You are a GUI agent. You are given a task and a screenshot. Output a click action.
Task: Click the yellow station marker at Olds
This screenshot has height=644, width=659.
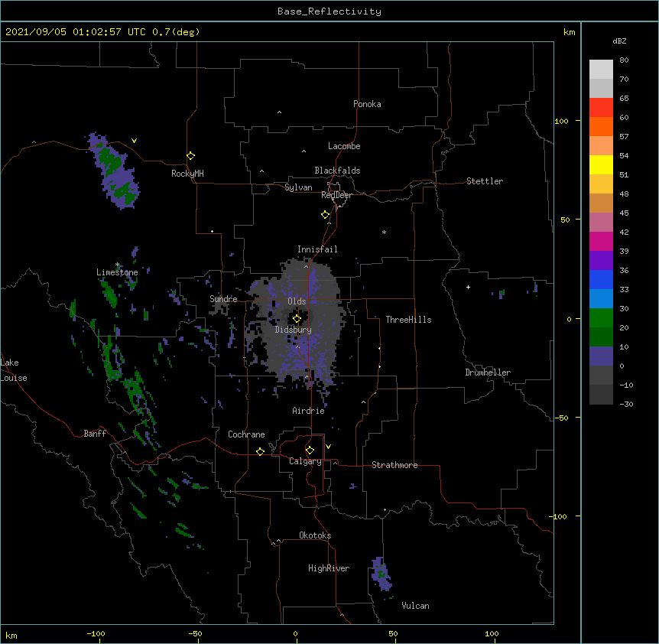297,319
